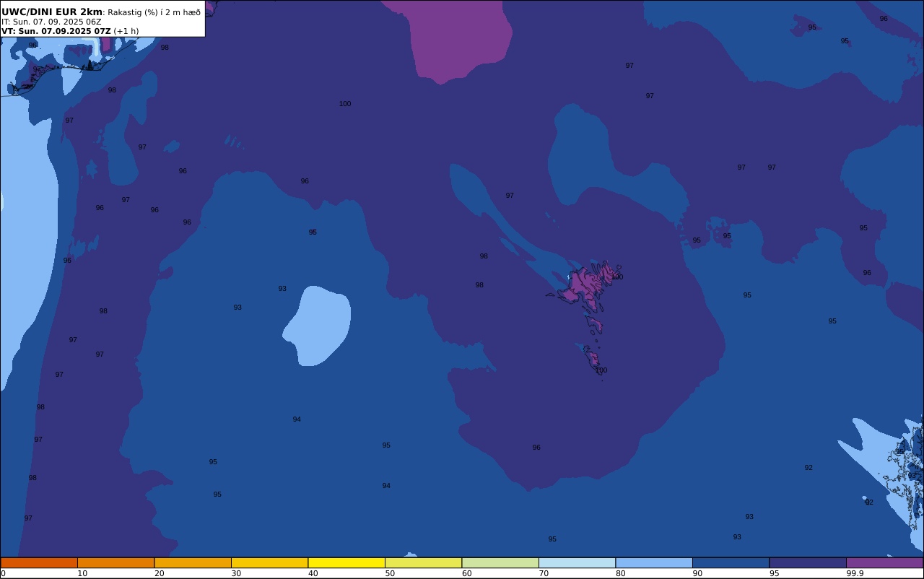Image resolution: width=924 pixels, height=579 pixels.
Task: Click the 'UWC/DINI EUR 2km' title text
Action: pyautogui.click(x=52, y=12)
